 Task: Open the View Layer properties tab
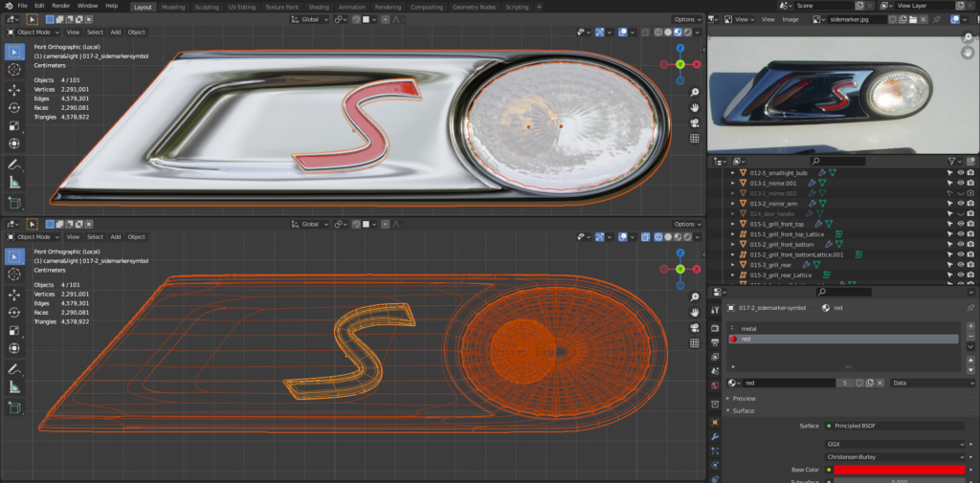point(715,357)
